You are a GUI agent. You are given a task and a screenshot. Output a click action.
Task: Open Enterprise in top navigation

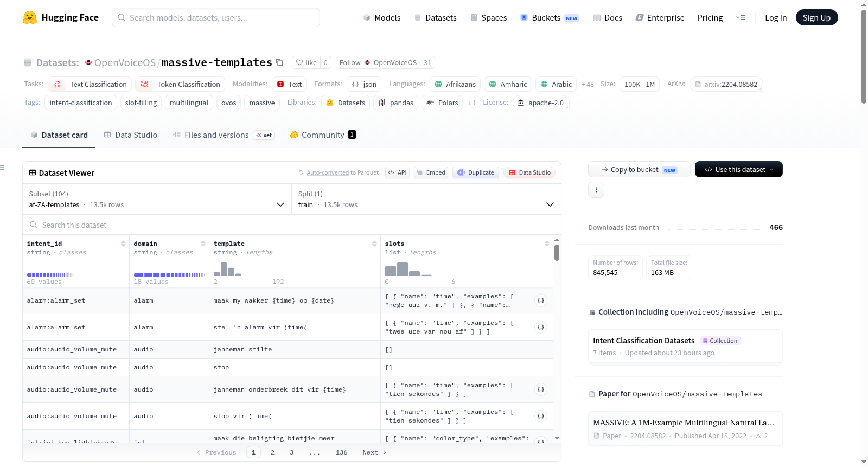[x=660, y=17]
